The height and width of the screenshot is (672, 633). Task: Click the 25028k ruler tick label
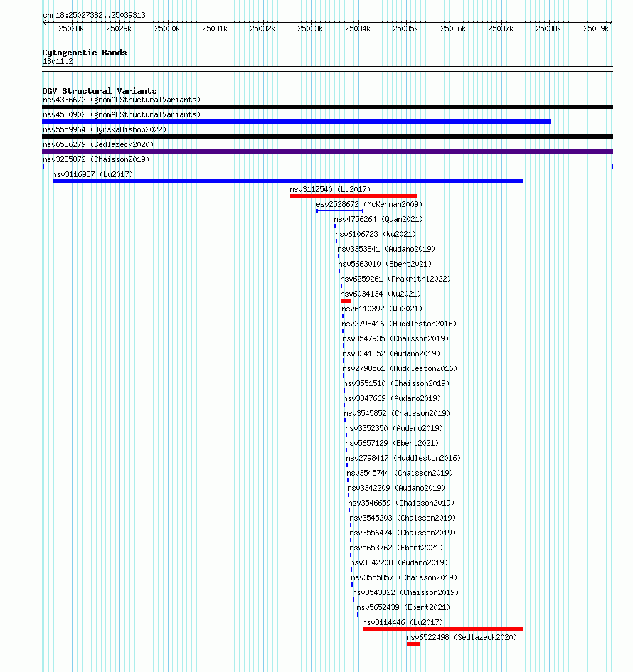coord(72,28)
